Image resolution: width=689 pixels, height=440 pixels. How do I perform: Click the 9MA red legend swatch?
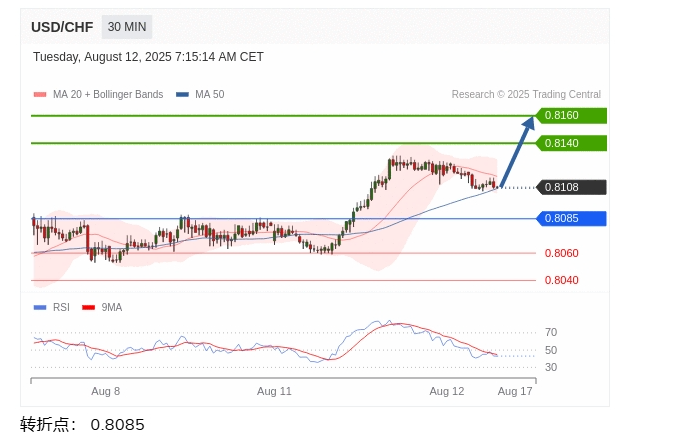pos(88,308)
